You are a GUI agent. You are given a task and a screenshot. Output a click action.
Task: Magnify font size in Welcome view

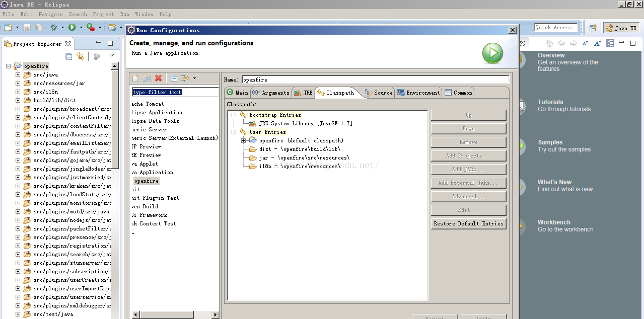[598, 43]
